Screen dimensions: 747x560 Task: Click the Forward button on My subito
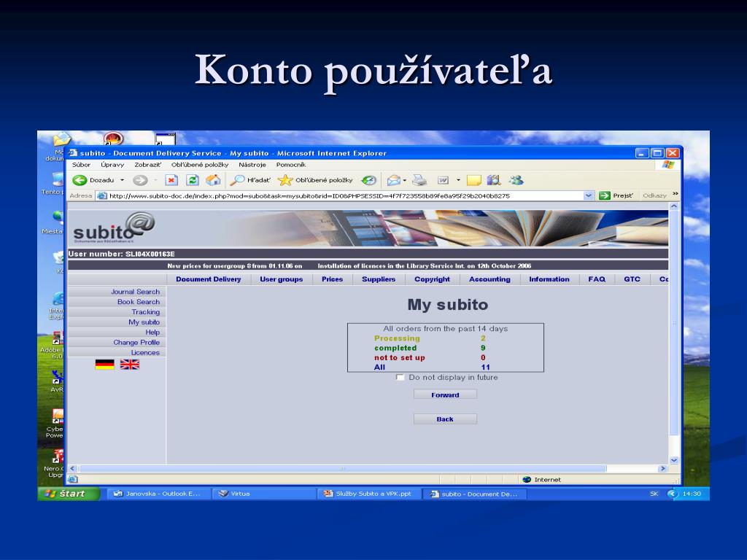click(445, 394)
